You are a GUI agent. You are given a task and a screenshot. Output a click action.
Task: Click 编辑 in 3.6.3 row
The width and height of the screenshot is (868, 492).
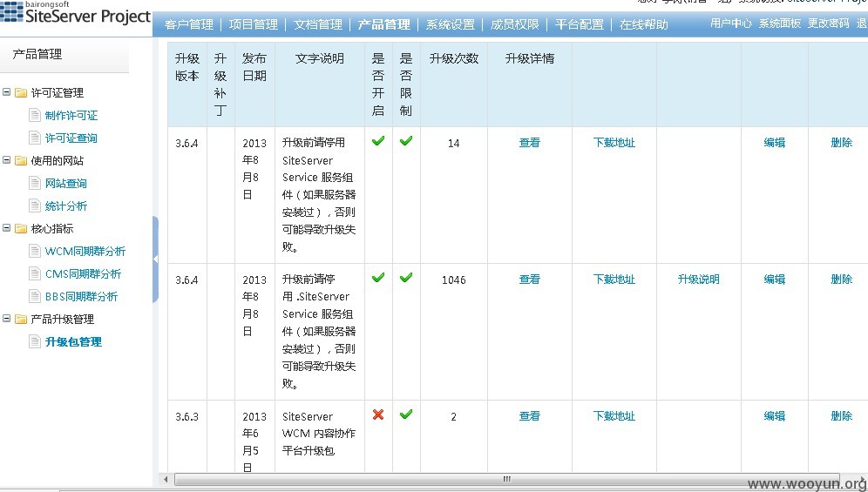pyautogui.click(x=775, y=415)
